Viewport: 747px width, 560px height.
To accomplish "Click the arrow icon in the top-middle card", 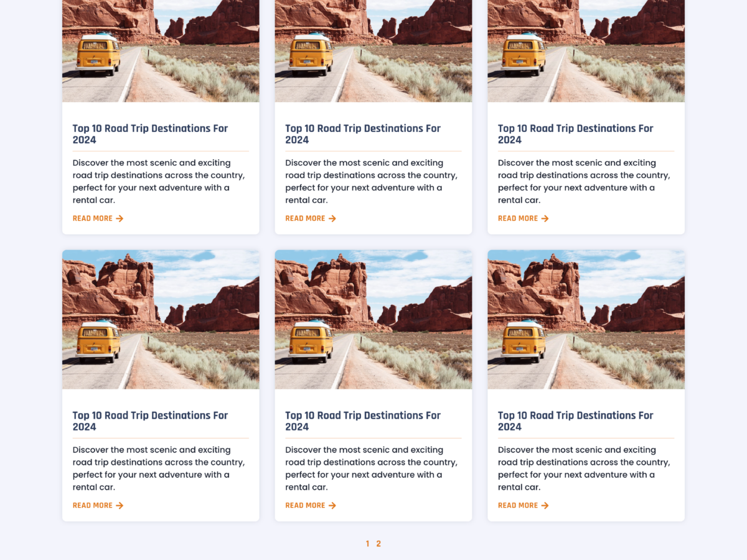I will (332, 218).
